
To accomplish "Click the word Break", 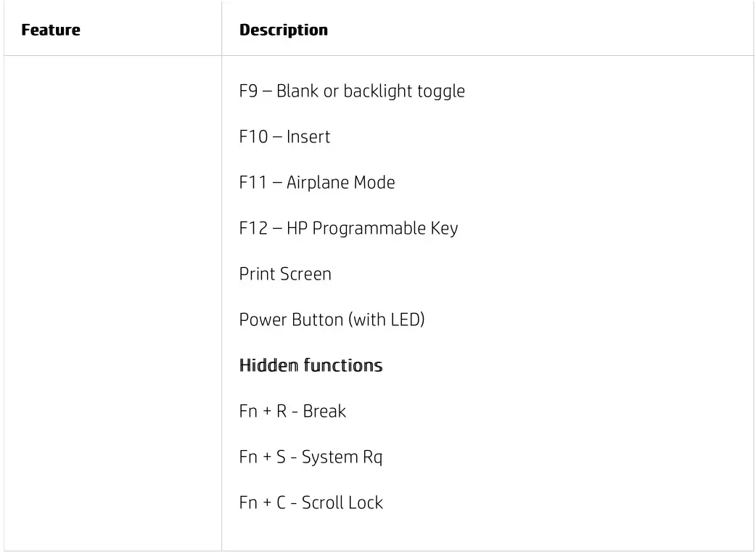I will (324, 411).
